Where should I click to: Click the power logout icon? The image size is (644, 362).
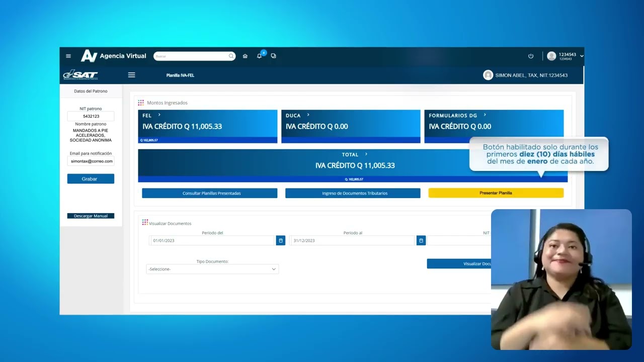pyautogui.click(x=531, y=56)
